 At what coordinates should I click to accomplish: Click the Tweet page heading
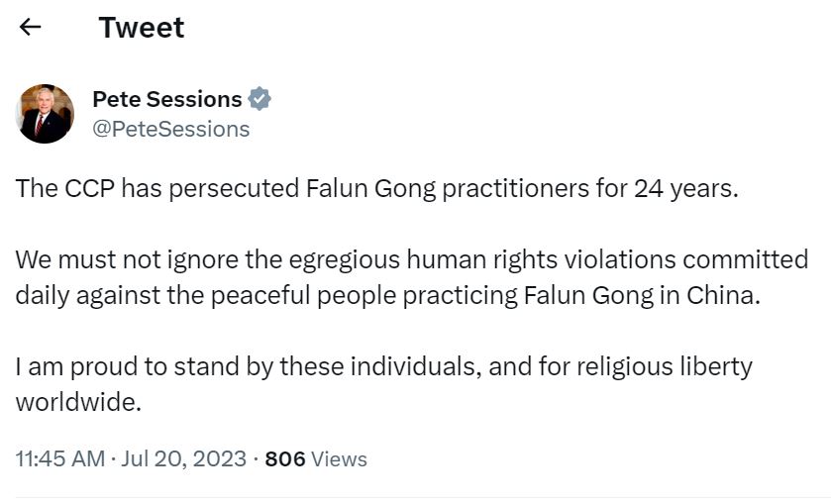tap(142, 28)
